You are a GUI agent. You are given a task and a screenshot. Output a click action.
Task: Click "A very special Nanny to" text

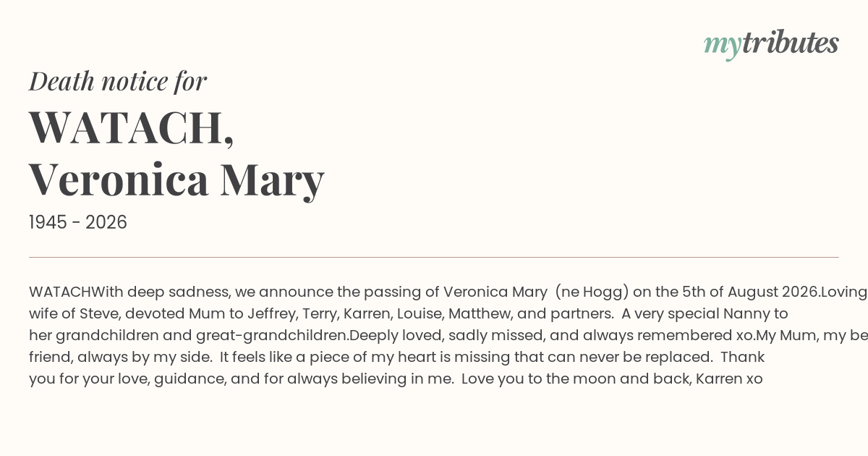(x=705, y=314)
